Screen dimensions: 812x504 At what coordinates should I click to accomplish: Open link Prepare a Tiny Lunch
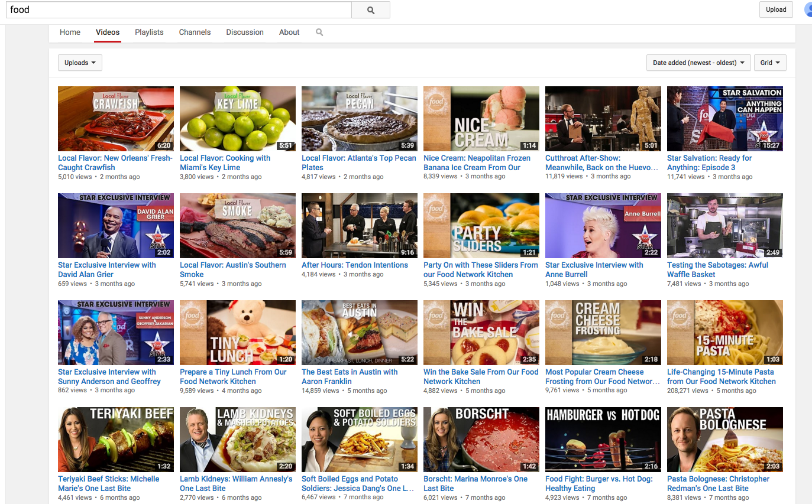[x=233, y=377]
